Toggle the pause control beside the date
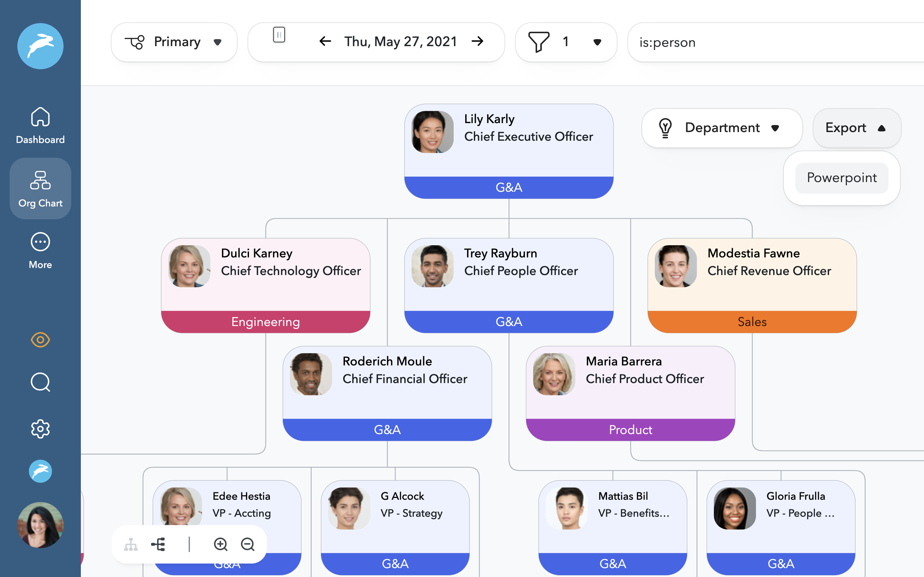Image resolution: width=924 pixels, height=577 pixels. (x=279, y=35)
